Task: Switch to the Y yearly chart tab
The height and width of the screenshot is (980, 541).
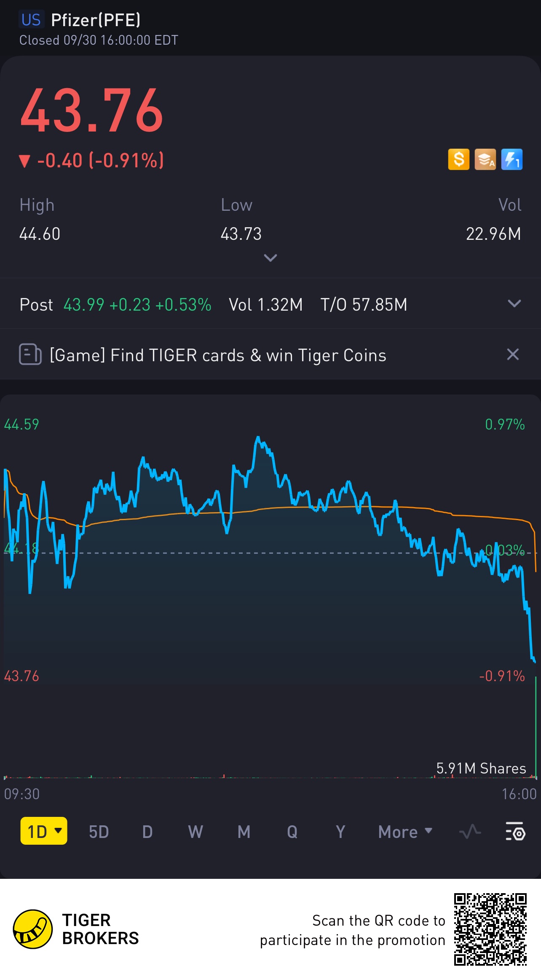Action: (340, 832)
